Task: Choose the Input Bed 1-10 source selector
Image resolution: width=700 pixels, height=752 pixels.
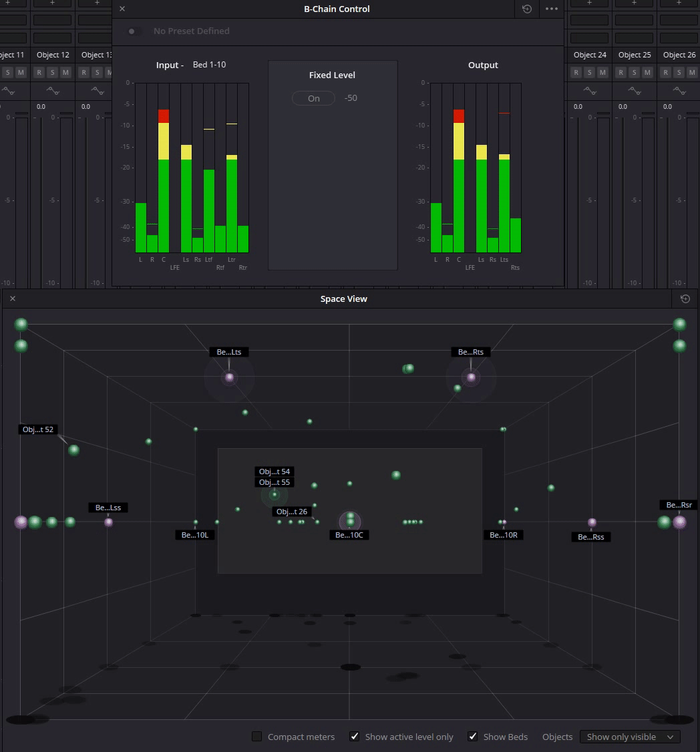Action: click(x=209, y=65)
